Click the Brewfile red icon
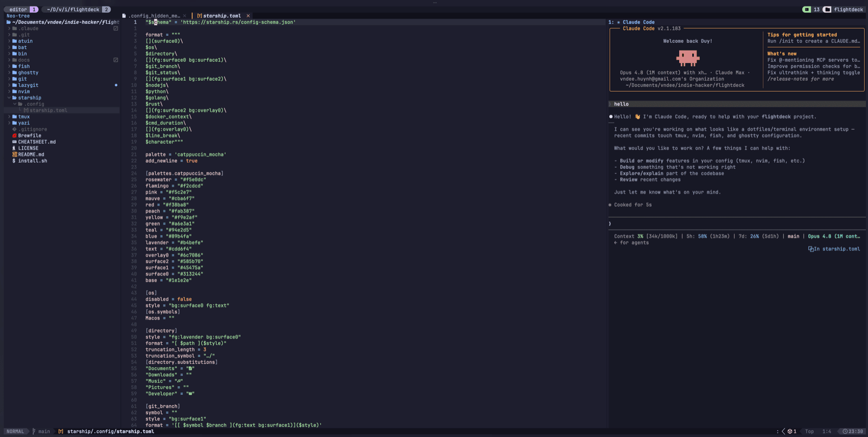The image size is (868, 437). coord(15,136)
